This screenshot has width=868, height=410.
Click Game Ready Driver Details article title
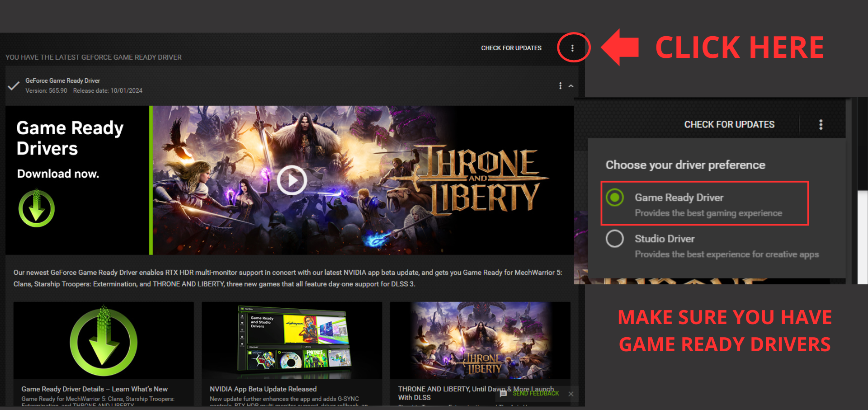[x=94, y=389]
